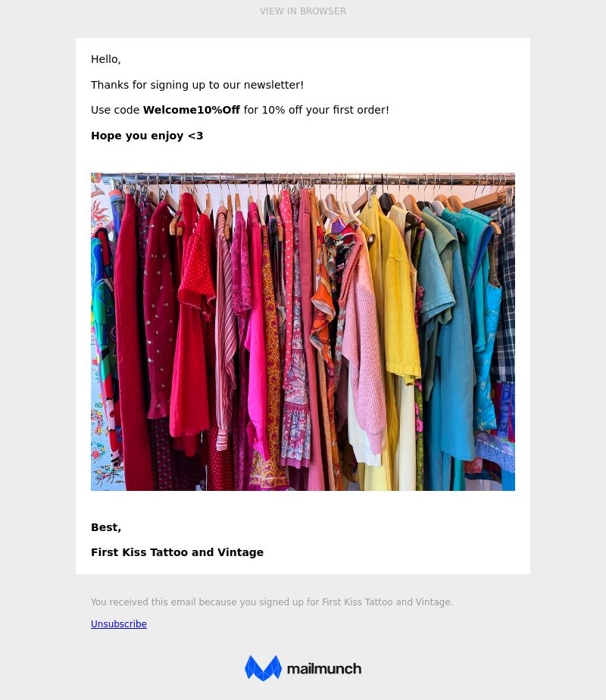
Task: Click the plaid shirt at the photo's right edge
Action: pyautogui.click(x=504, y=304)
